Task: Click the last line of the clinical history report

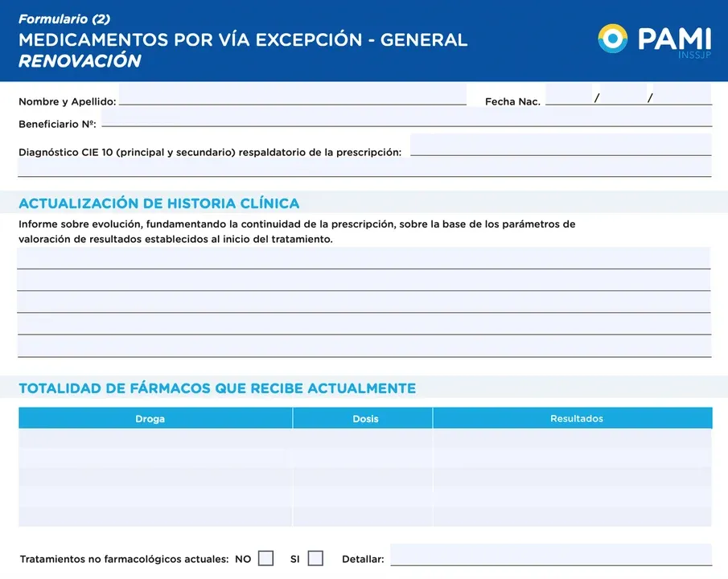Action: tap(364, 347)
